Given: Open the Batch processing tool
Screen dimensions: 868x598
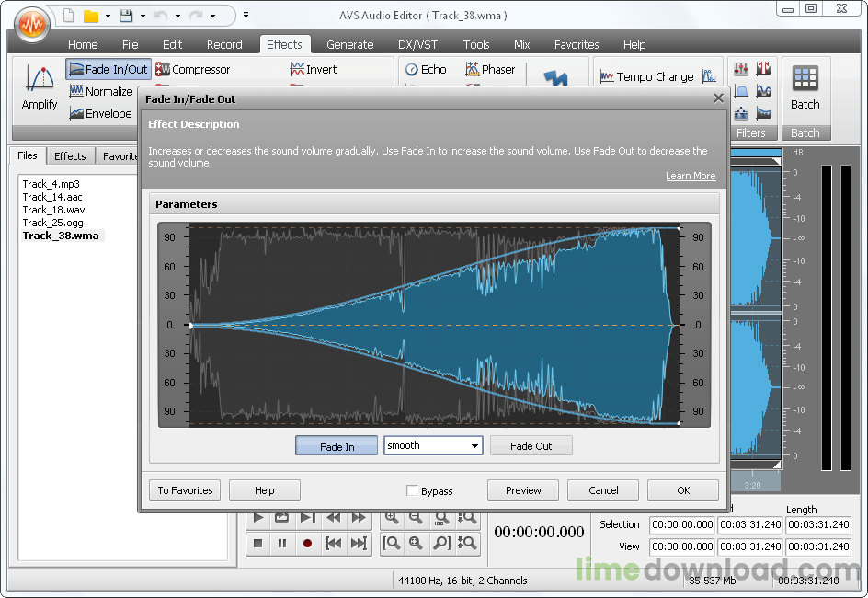Looking at the screenshot, I should pyautogui.click(x=805, y=88).
